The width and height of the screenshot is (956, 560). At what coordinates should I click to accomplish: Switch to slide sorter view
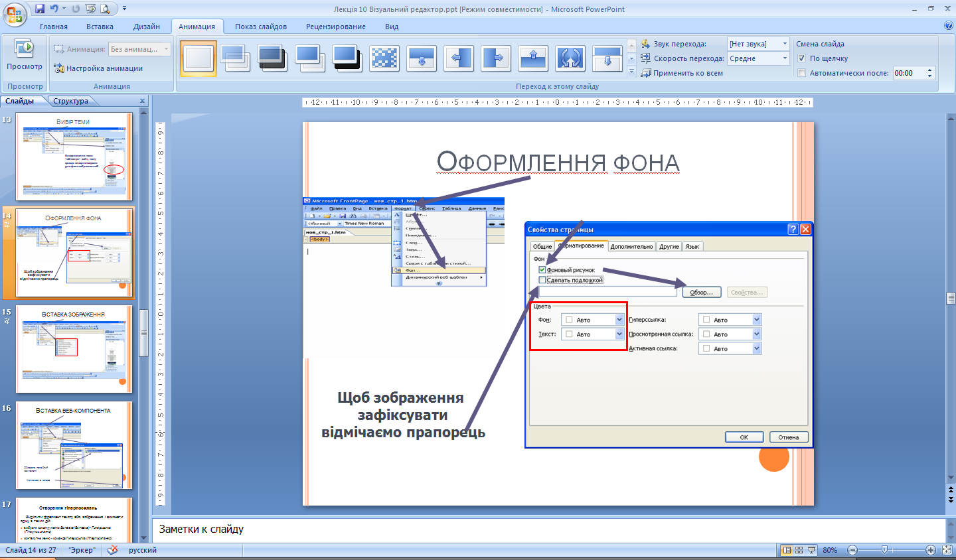(799, 550)
